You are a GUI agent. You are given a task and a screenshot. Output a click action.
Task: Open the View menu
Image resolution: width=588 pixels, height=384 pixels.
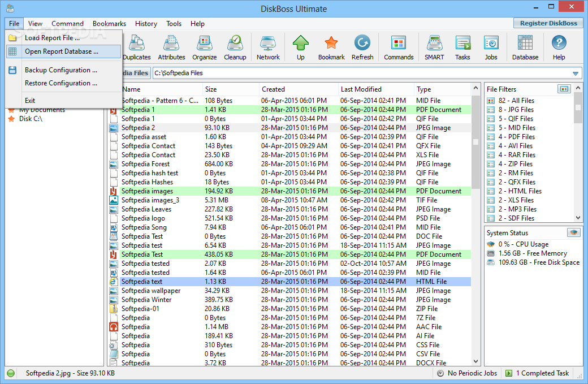(x=35, y=24)
